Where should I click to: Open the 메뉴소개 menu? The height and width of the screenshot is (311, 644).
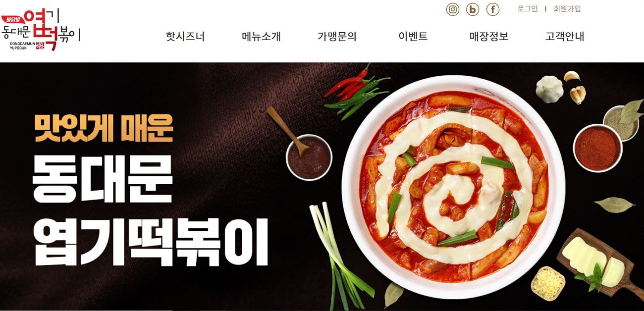click(261, 36)
